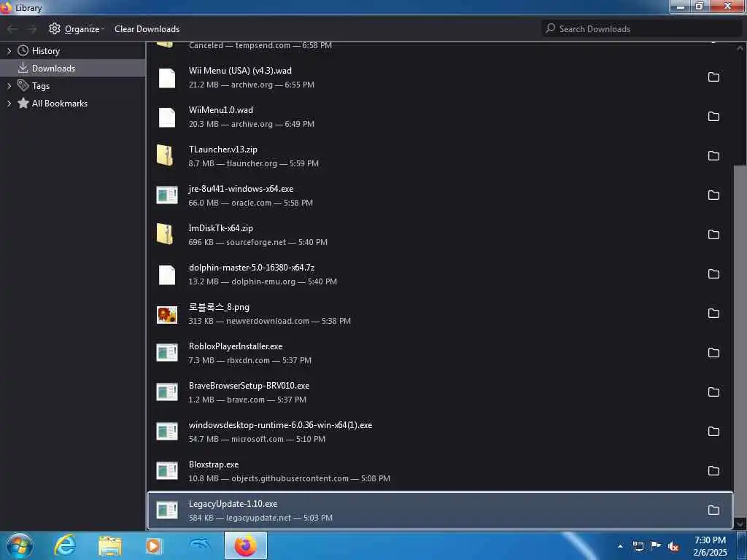Screen dimensions: 747x560
Task: Select the WiiMenu1.0.wad download name
Action: click(x=220, y=110)
